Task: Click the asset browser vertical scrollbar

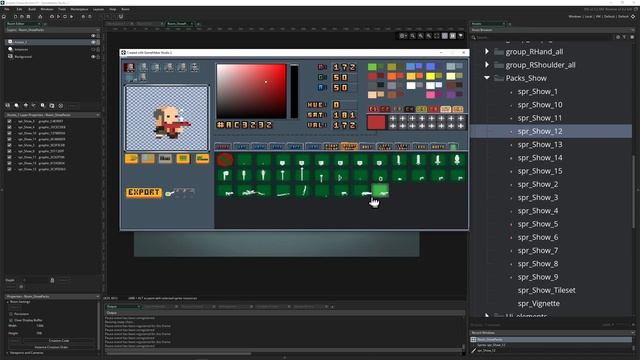Action: click(x=634, y=192)
